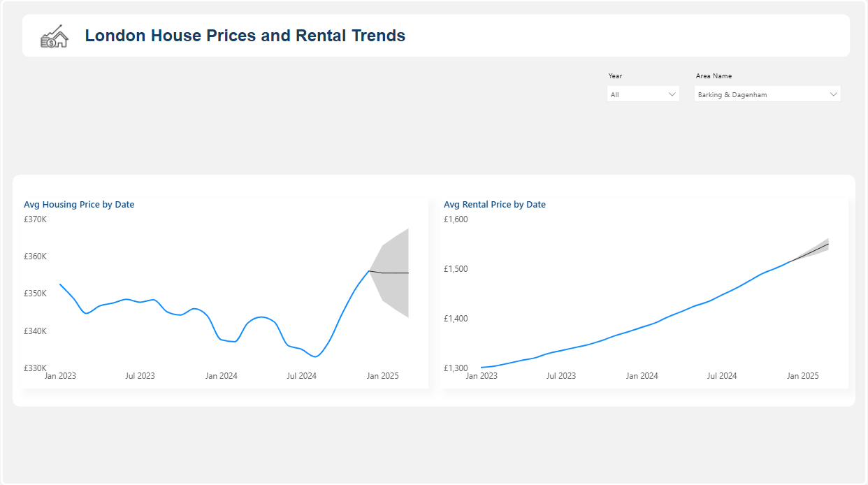The image size is (868, 485).
Task: Click Jan 2025 on the housing chart axis
Action: (382, 376)
